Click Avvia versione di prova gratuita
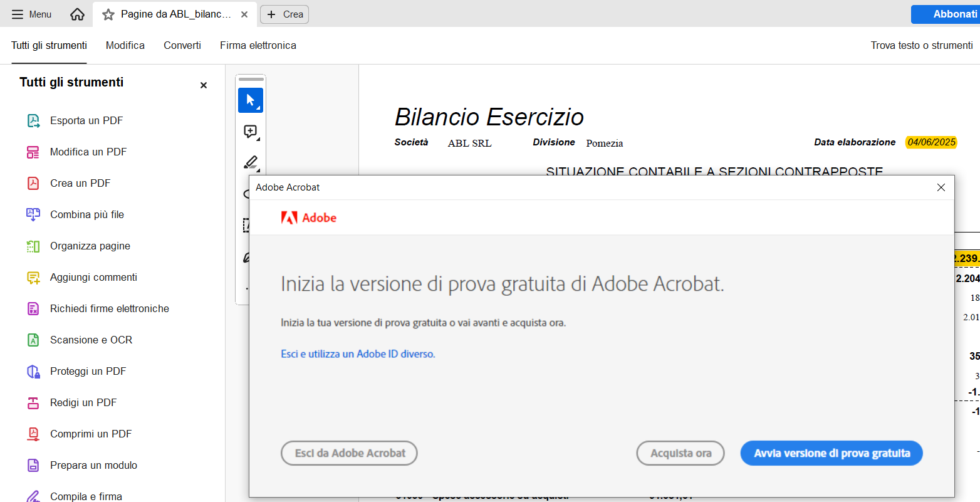980x502 pixels. pos(831,453)
